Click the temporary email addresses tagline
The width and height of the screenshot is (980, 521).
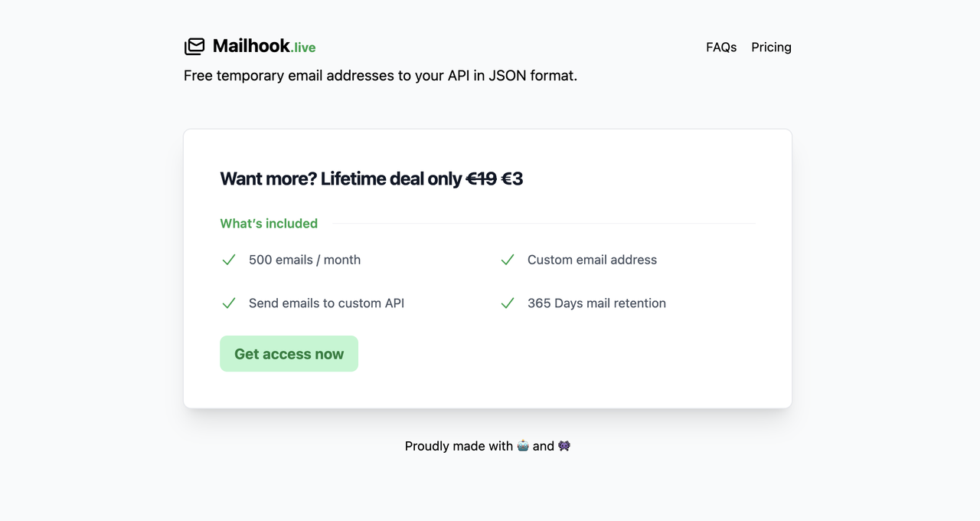(x=380, y=75)
